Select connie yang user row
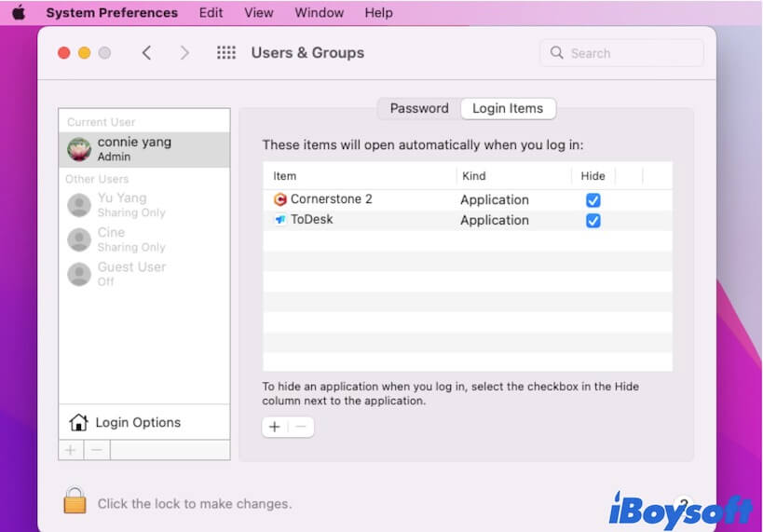Screen dimensions: 763x532 pyautogui.click(x=144, y=149)
